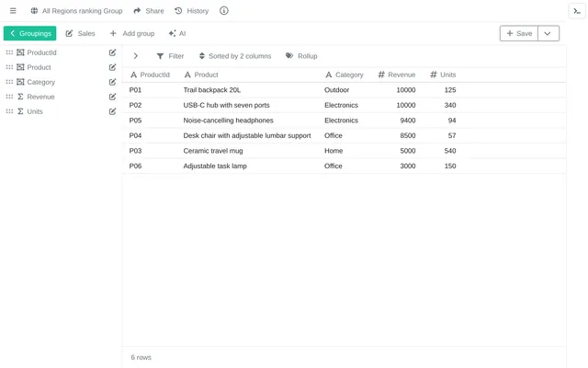Select cell Trail backpack 20L
588x368 pixels.
click(212, 90)
